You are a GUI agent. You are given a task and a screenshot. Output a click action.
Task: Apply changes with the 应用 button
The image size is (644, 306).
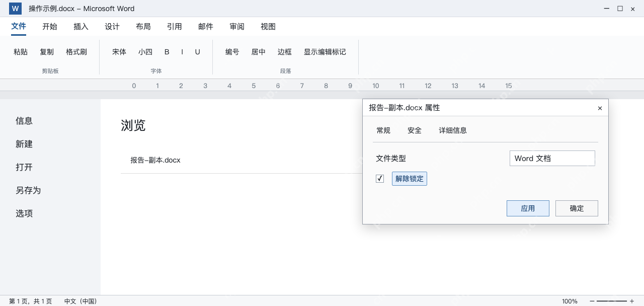(x=528, y=208)
